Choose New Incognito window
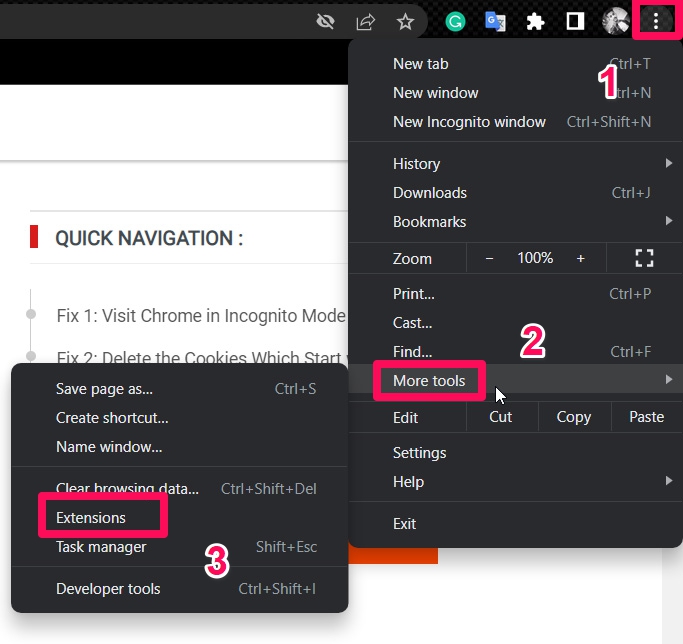The image size is (683, 644). click(469, 122)
